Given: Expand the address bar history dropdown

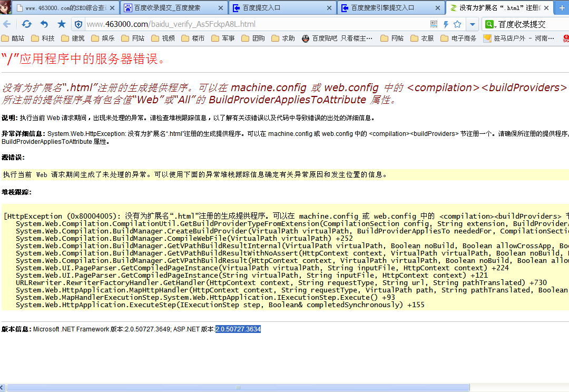Looking at the screenshot, I should (473, 24).
